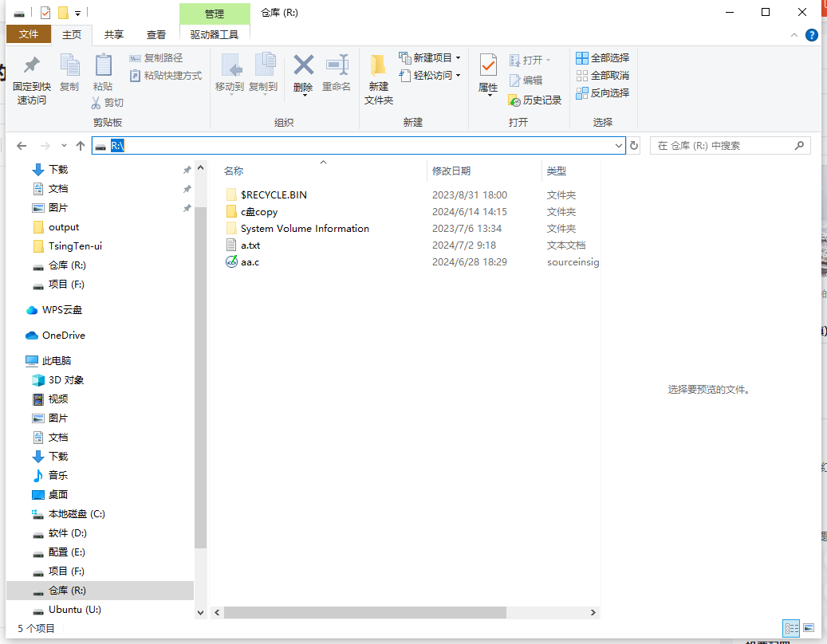
Task: Switch to the Share (共享) tab
Action: [114, 35]
